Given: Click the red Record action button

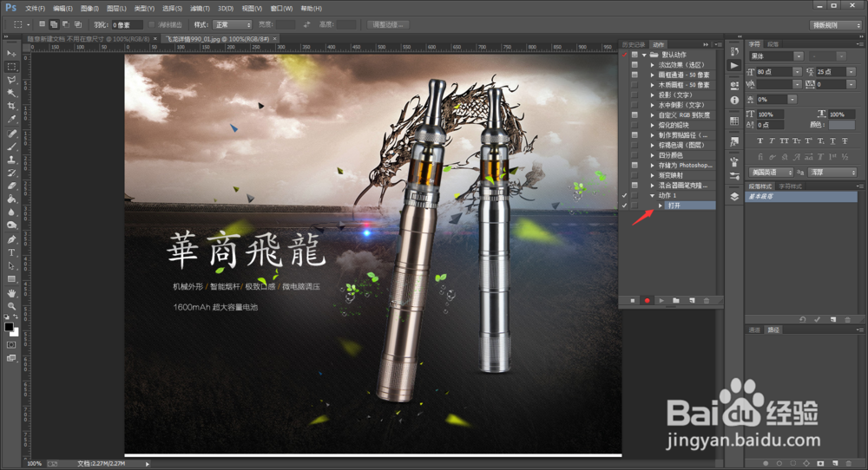Looking at the screenshot, I should coord(647,301).
